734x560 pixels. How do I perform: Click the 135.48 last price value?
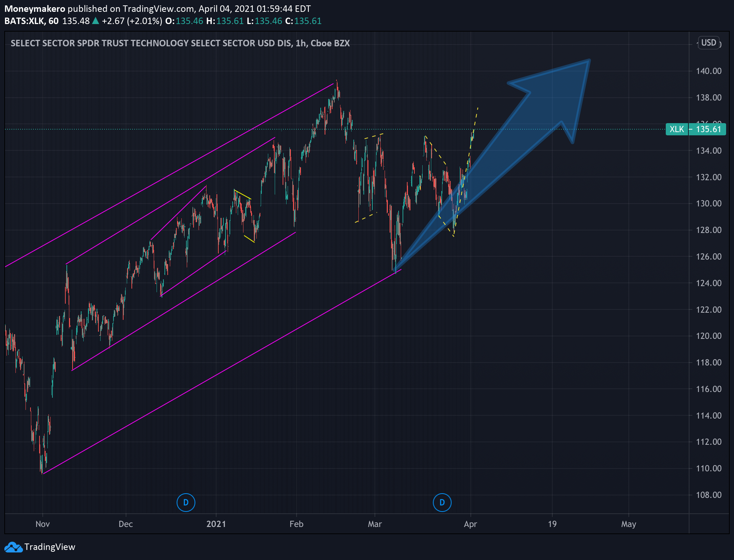(76, 21)
